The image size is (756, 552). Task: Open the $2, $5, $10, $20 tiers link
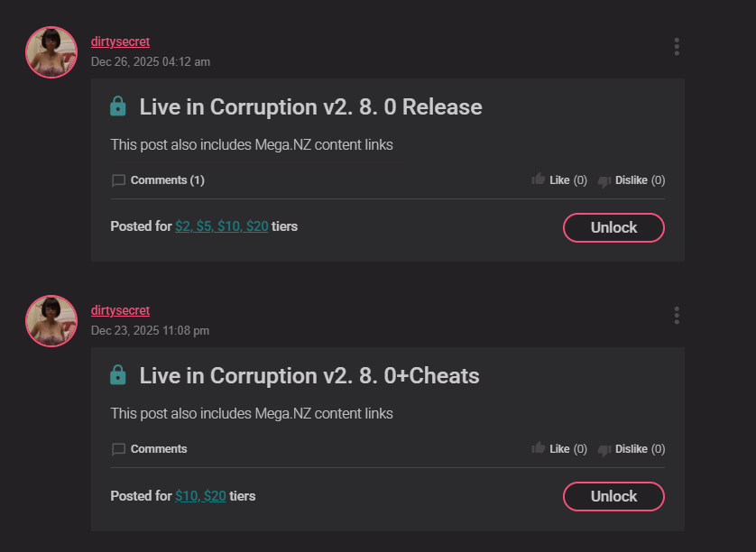pos(221,226)
